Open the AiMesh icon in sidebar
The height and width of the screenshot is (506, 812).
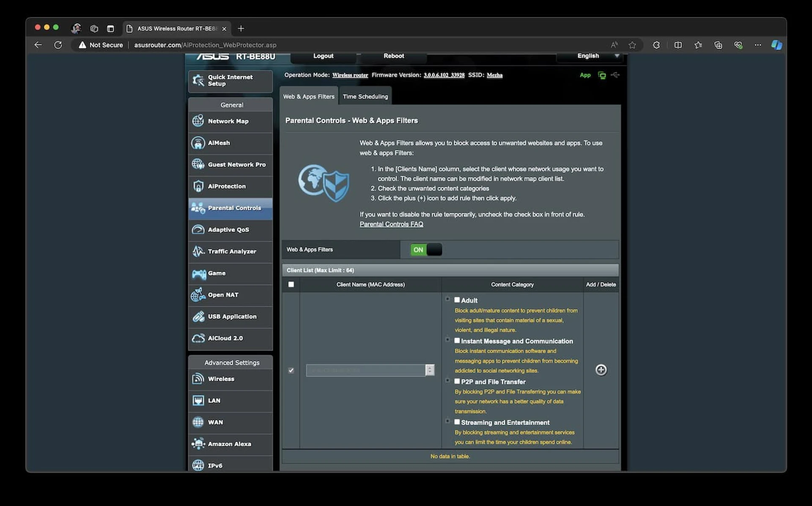198,143
